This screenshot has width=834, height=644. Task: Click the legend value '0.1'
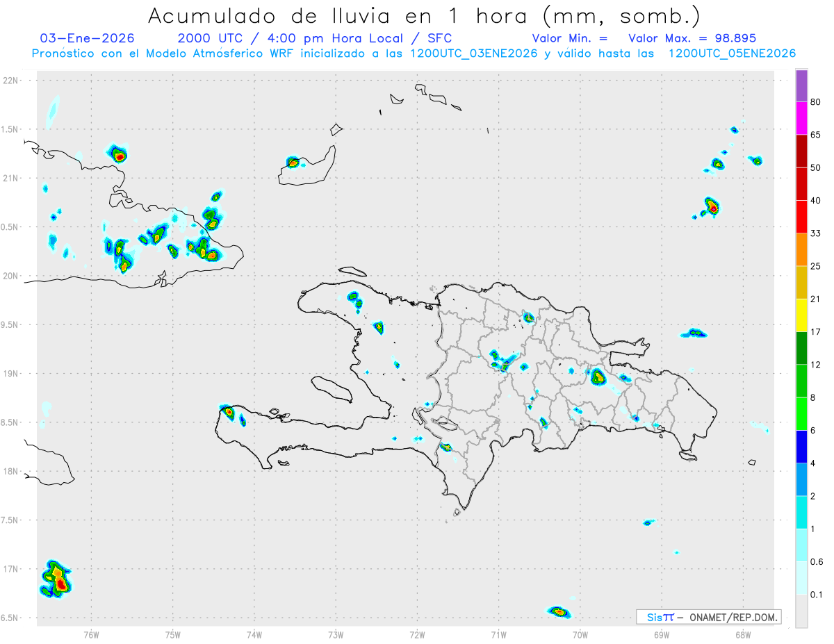point(817,595)
